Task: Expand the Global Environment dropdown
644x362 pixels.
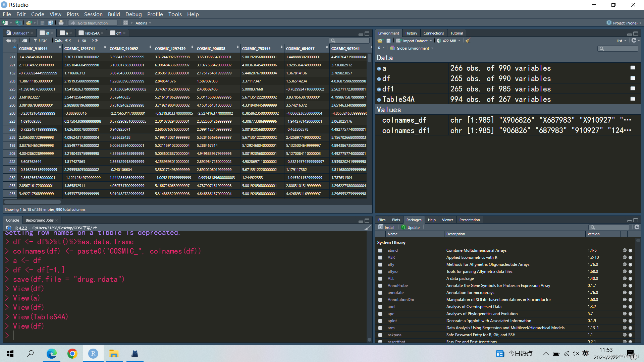Action: pyautogui.click(x=412, y=48)
